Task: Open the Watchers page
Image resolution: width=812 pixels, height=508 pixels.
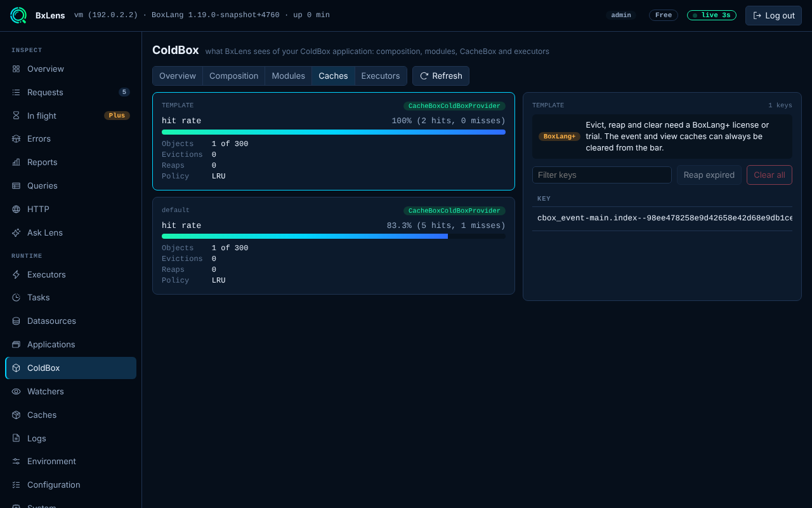Action: [70, 391]
